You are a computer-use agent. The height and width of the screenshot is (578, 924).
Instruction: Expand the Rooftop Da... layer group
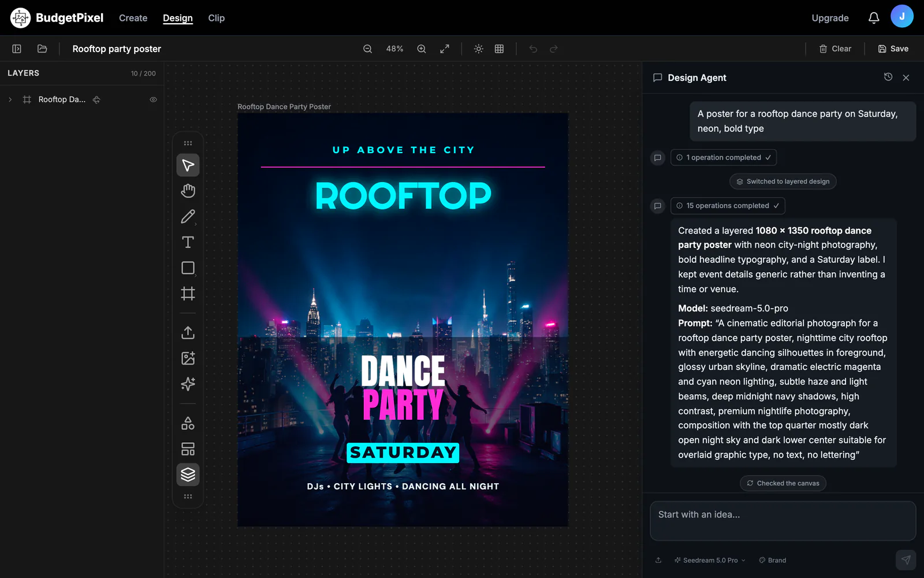[x=10, y=99]
